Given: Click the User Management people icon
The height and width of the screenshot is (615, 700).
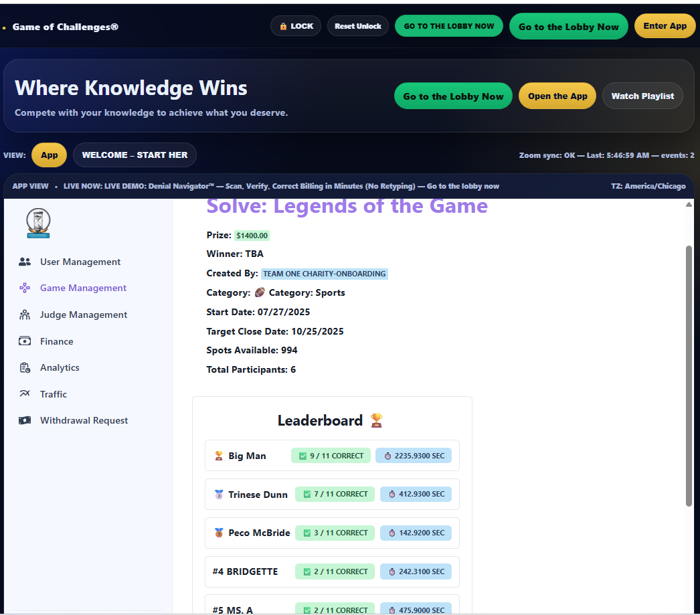Looking at the screenshot, I should tap(25, 262).
